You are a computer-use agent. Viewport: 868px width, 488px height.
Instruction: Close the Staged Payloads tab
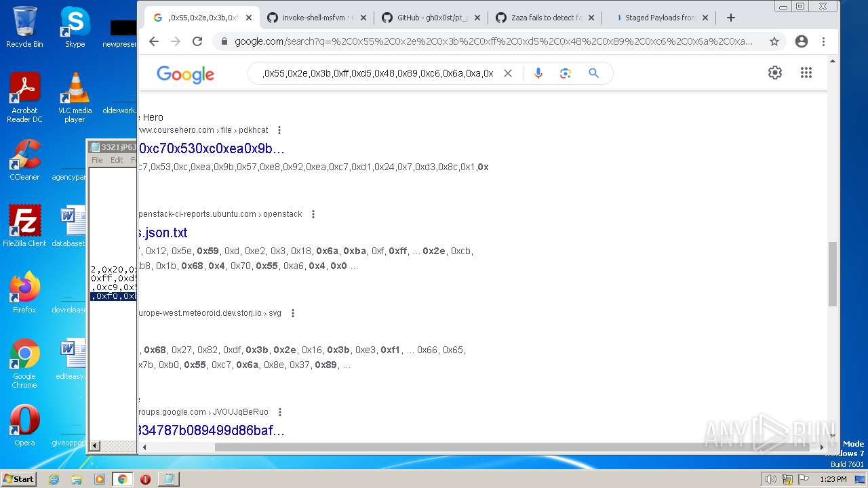[705, 18]
